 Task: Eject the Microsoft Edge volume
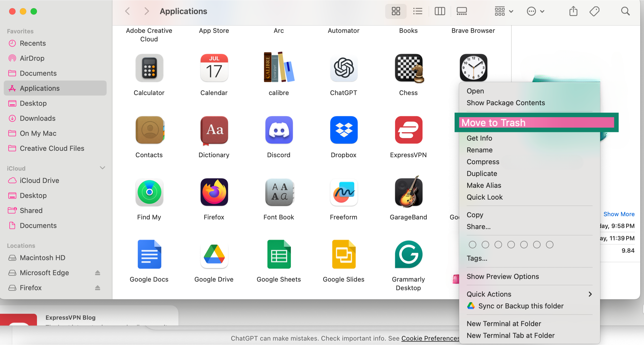click(x=98, y=273)
